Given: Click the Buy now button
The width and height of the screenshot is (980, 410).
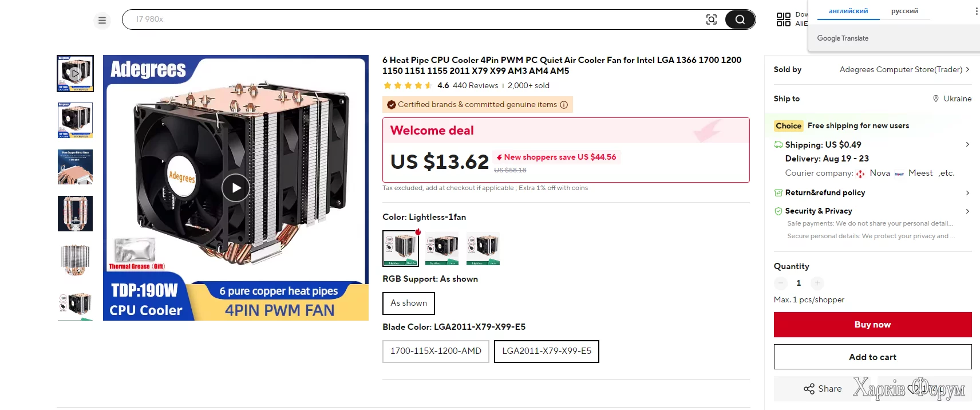Looking at the screenshot, I should pyautogui.click(x=872, y=325).
